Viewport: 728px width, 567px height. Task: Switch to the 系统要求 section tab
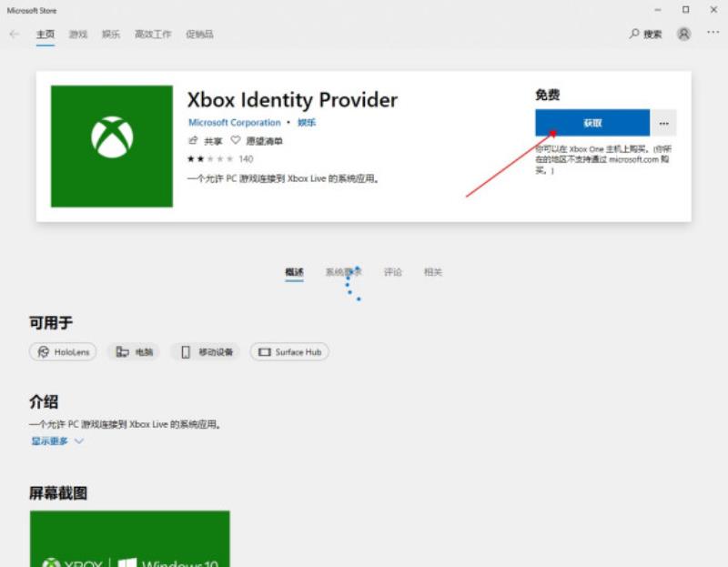344,272
